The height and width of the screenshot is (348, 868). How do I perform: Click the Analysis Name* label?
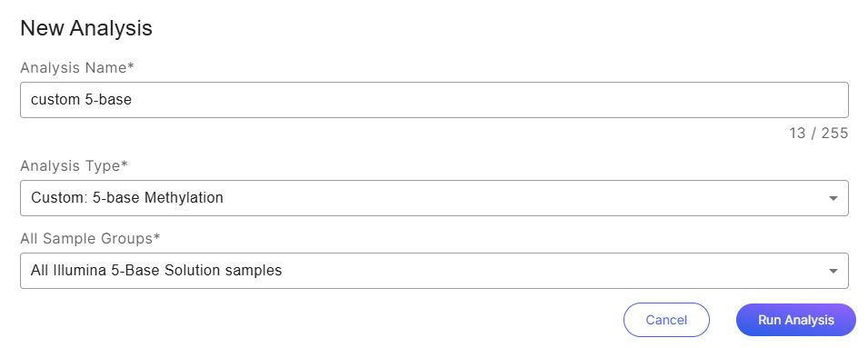click(77, 68)
